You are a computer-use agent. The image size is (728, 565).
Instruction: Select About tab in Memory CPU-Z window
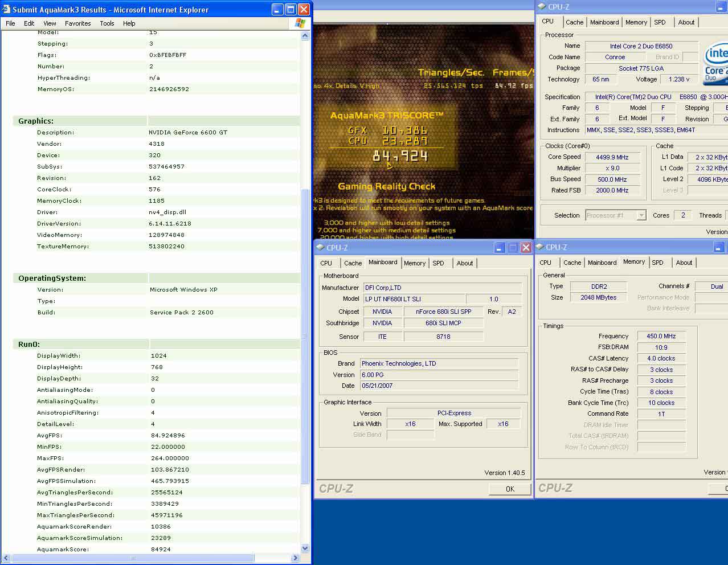click(x=684, y=263)
